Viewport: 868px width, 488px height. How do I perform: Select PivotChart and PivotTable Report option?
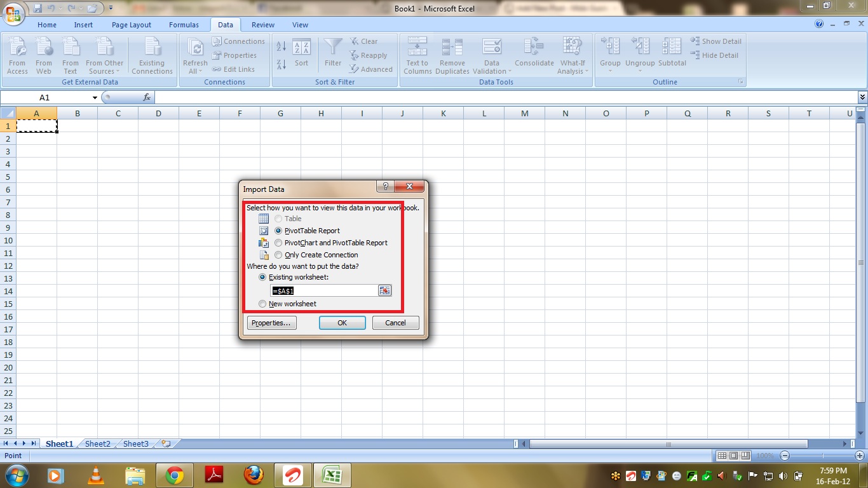[x=278, y=243]
